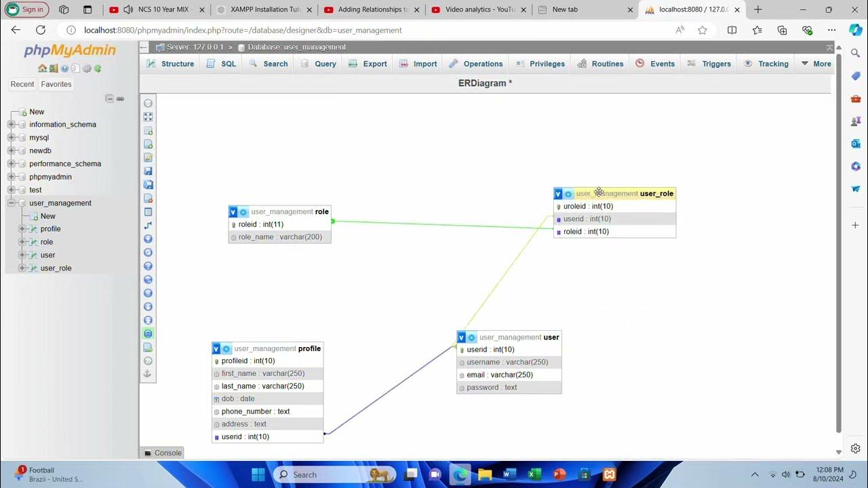Open the Structure tab
The image size is (868, 488).
(x=170, y=64)
